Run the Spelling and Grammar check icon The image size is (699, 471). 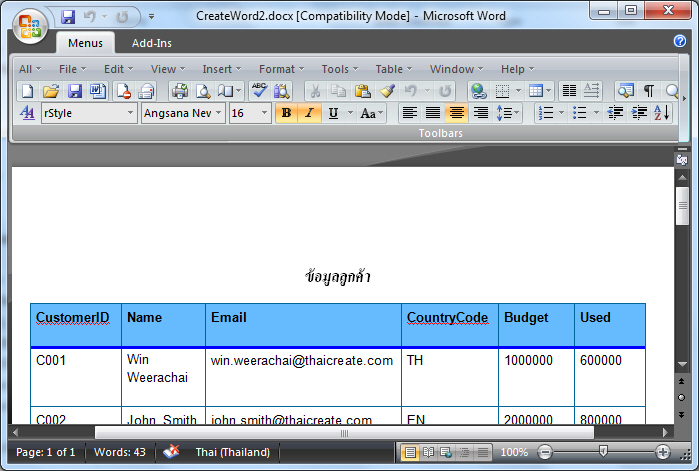259,90
